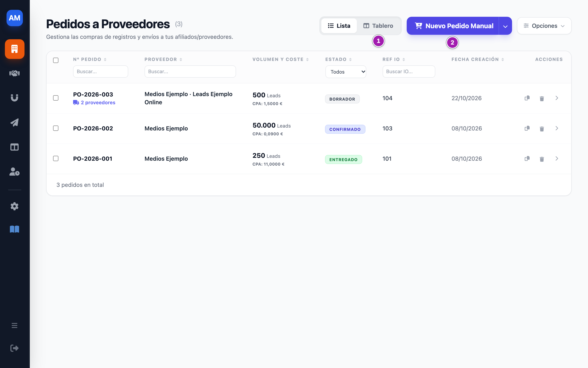Check the PO-2026-002 row checkbox
The image size is (588, 368).
pos(56,128)
